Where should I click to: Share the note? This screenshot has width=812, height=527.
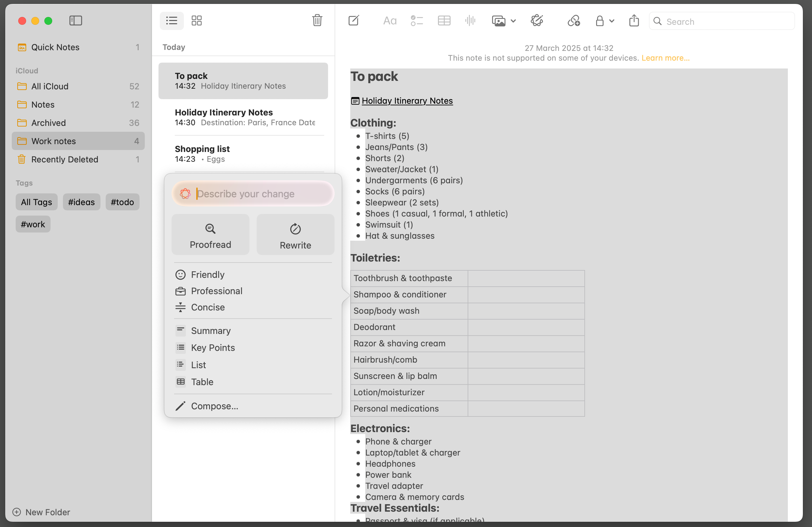(634, 21)
